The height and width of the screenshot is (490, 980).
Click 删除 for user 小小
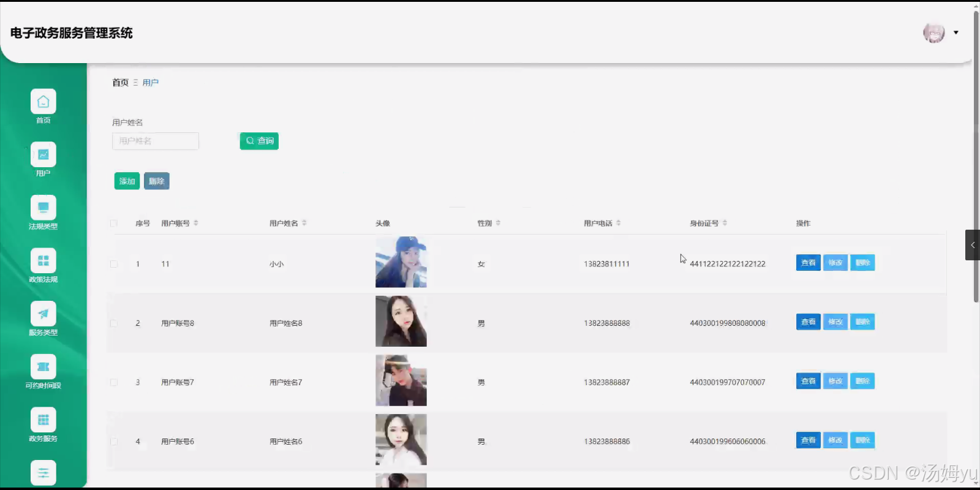click(862, 263)
